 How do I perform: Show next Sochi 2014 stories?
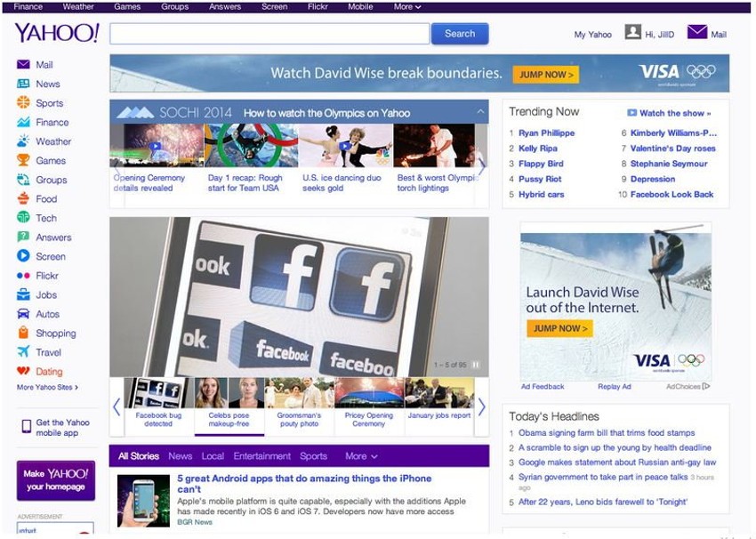tap(481, 167)
